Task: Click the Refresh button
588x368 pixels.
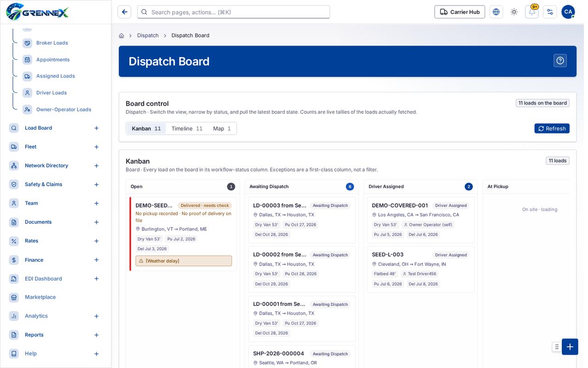Action: tap(552, 128)
